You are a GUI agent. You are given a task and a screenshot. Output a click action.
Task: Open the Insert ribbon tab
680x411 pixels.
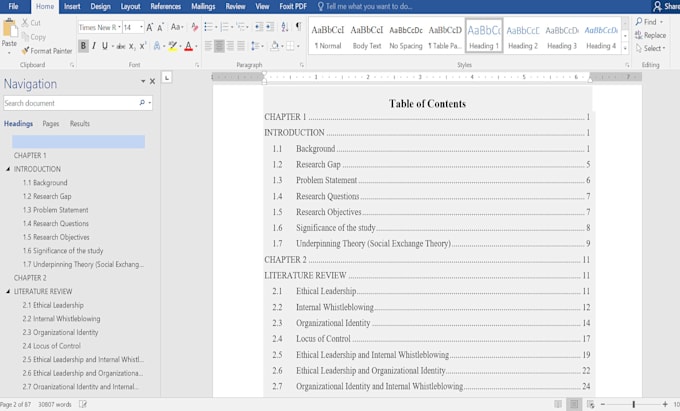(72, 7)
